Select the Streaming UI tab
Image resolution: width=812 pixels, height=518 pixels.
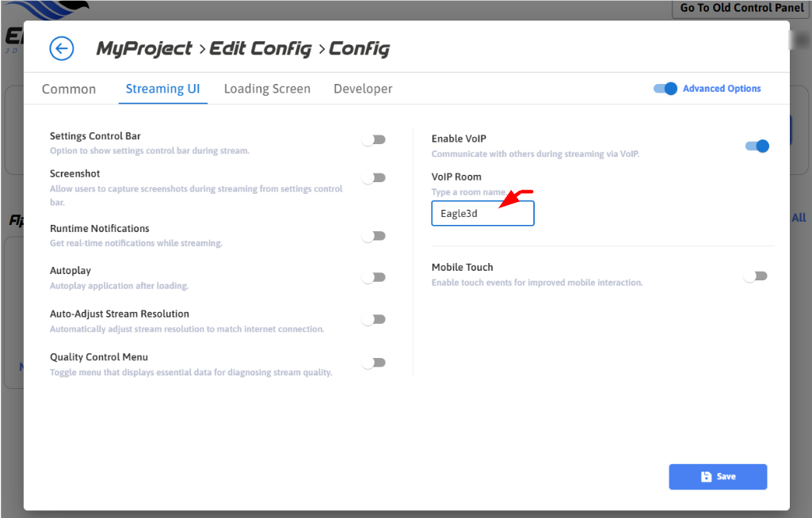coord(162,89)
